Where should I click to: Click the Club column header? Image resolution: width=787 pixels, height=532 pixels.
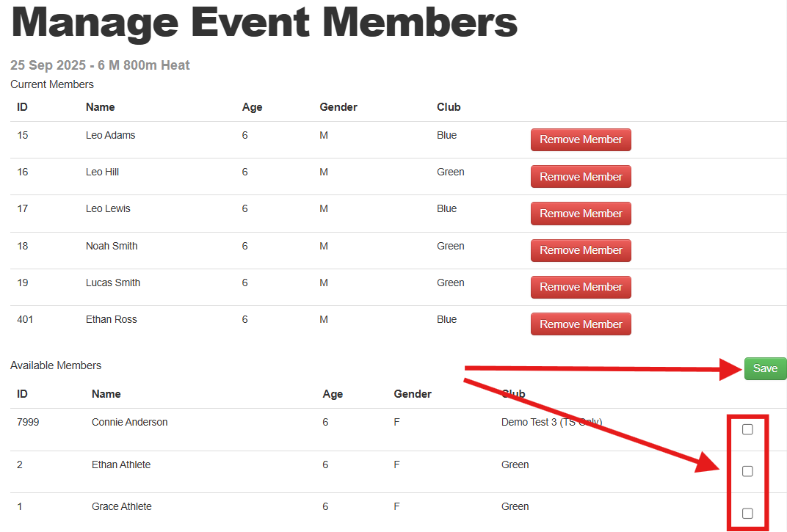(x=449, y=107)
